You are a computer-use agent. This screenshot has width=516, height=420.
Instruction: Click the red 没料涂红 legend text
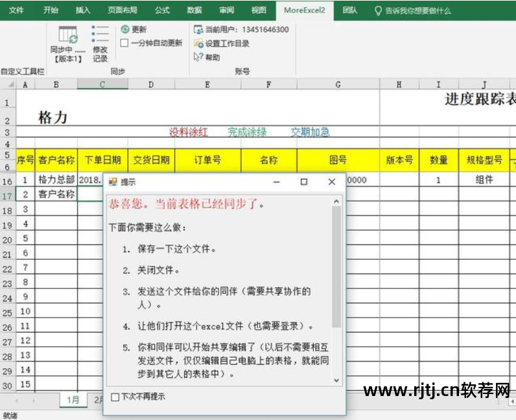coord(188,132)
